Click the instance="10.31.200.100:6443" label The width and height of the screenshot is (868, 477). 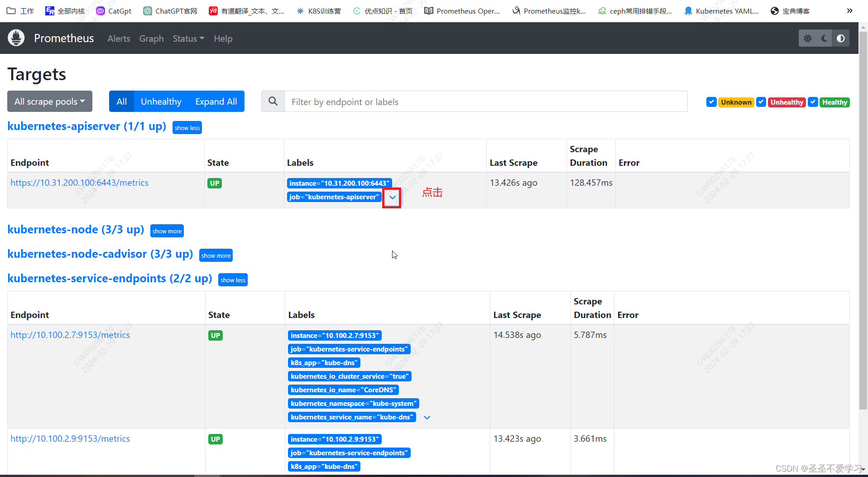click(340, 183)
